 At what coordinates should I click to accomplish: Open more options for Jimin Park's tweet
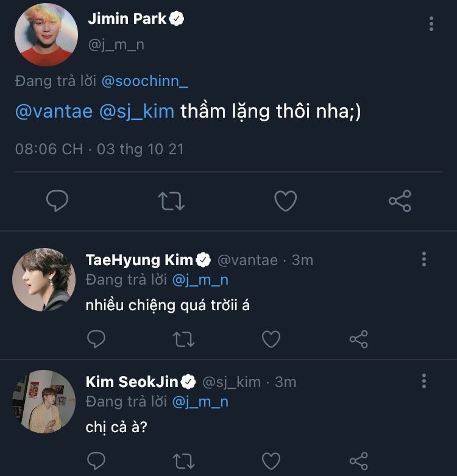[431, 24]
